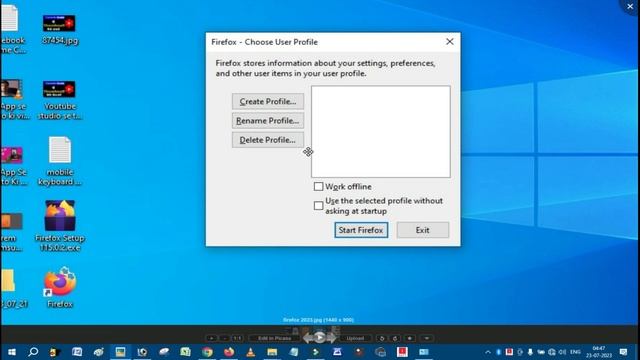The height and width of the screenshot is (360, 640).
Task: Click Edit in Picasa button
Action: tap(274, 338)
